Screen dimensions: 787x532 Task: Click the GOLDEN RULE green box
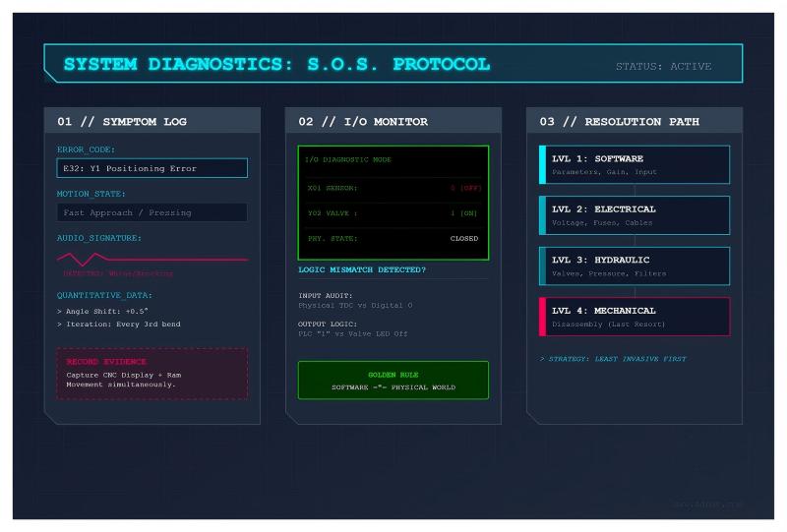pos(393,381)
